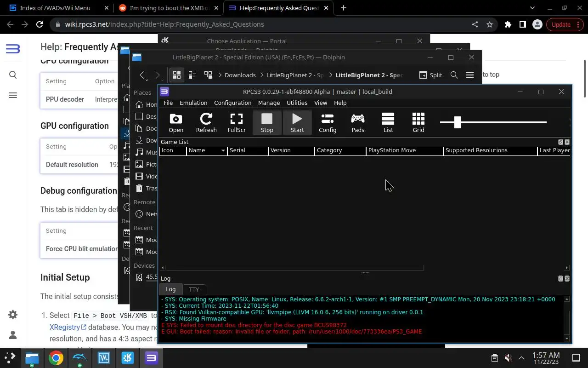Image resolution: width=588 pixels, height=368 pixels.
Task: Click the Split button in Dolphin
Action: click(430, 75)
